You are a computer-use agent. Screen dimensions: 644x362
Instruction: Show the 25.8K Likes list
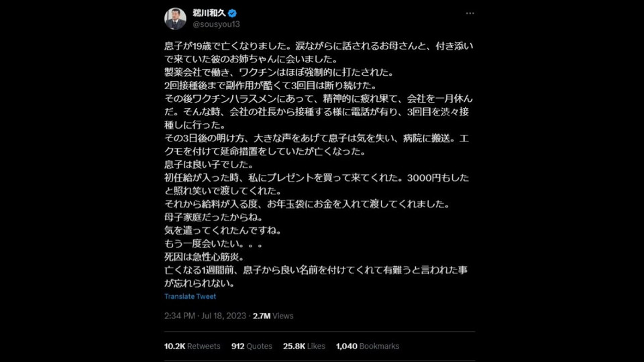click(x=304, y=347)
